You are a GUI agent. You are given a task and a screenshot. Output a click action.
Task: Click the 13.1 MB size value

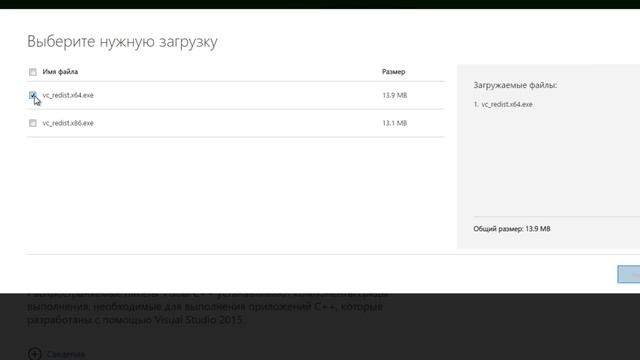pyautogui.click(x=394, y=123)
